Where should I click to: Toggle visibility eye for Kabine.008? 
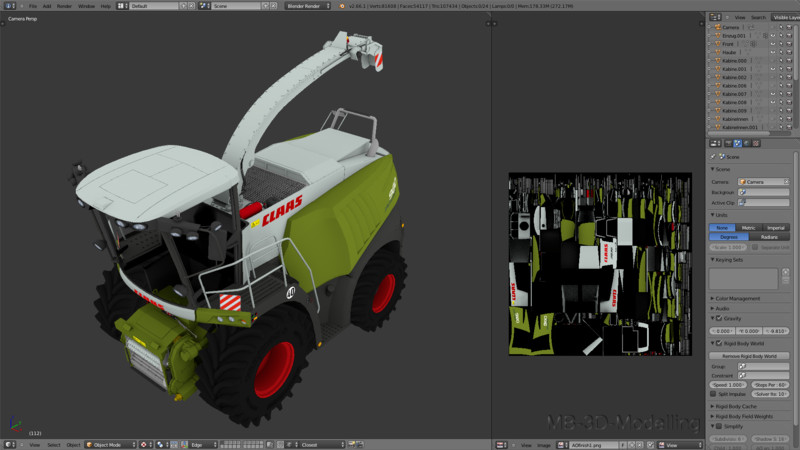pos(773,102)
